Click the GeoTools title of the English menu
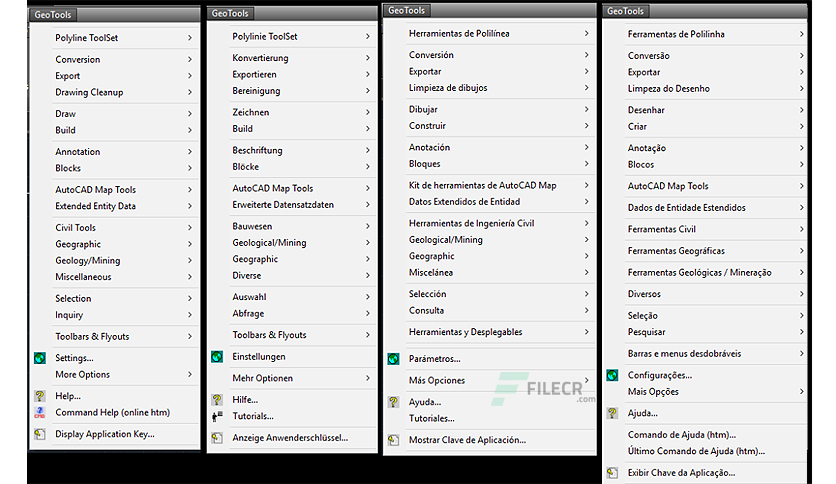This screenshot has width=836, height=484. click(x=53, y=15)
